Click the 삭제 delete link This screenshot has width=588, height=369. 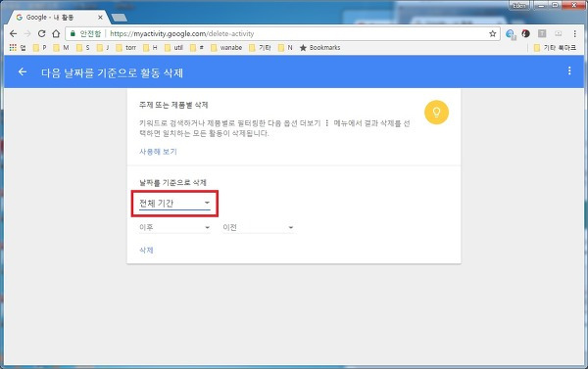[146, 251]
